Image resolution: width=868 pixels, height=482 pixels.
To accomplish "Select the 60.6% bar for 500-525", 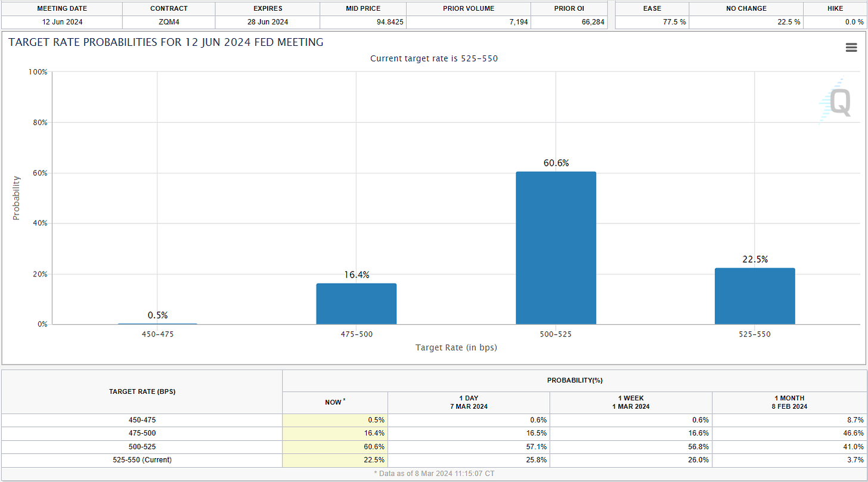I will [556, 248].
